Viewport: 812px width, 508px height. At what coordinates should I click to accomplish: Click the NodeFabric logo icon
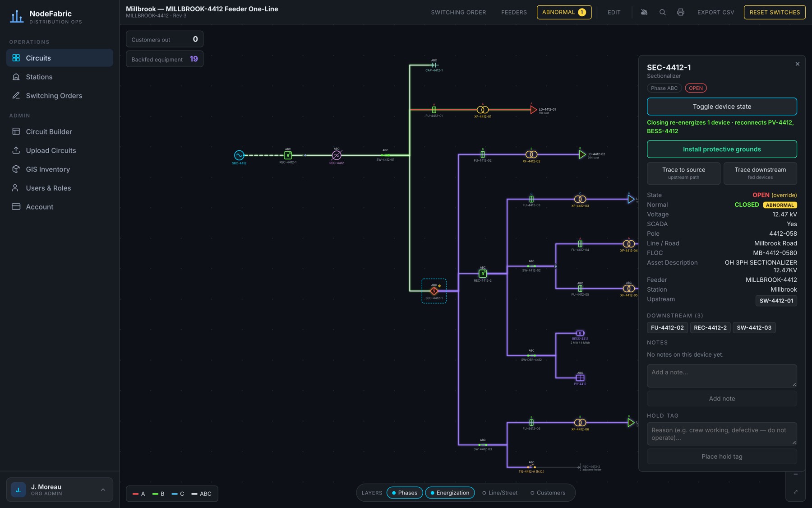(x=17, y=16)
